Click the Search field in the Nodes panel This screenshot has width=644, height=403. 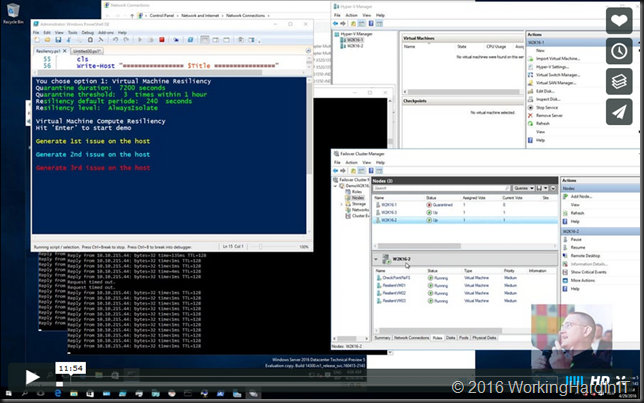coord(441,188)
